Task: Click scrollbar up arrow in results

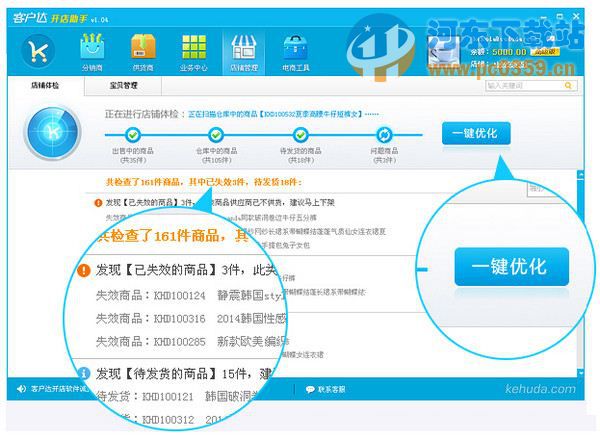Action: point(580,175)
